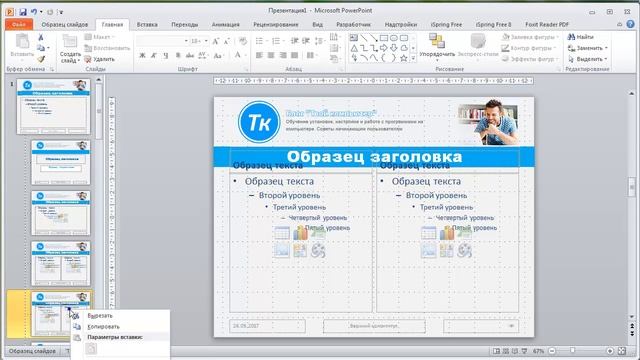Apply underline (Ч) formatting
Image resolution: width=640 pixels, height=360 pixels.
(165, 56)
